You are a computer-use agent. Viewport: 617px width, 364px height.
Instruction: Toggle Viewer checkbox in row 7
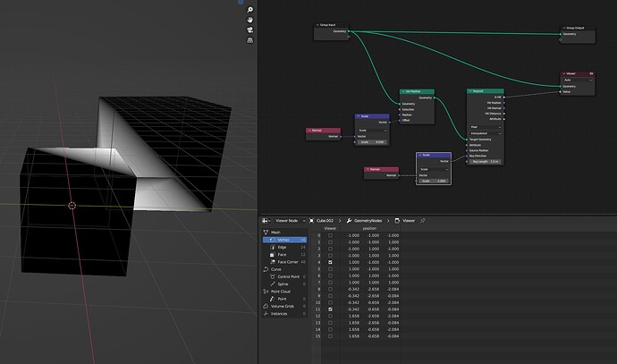click(330, 283)
